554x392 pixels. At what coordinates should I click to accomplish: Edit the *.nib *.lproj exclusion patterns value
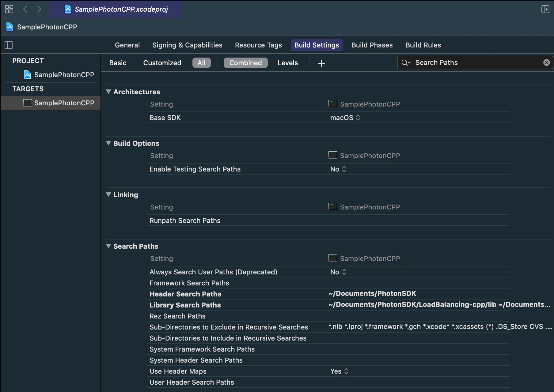point(440,326)
